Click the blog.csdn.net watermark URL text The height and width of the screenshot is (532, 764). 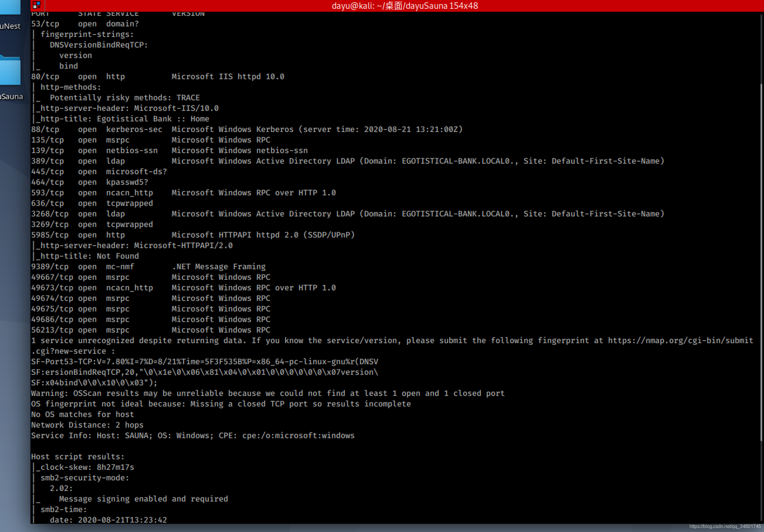pyautogui.click(x=725, y=526)
